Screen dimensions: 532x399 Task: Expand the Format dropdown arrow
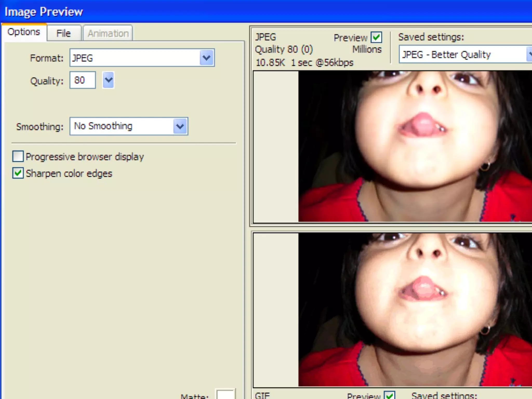pyautogui.click(x=207, y=58)
